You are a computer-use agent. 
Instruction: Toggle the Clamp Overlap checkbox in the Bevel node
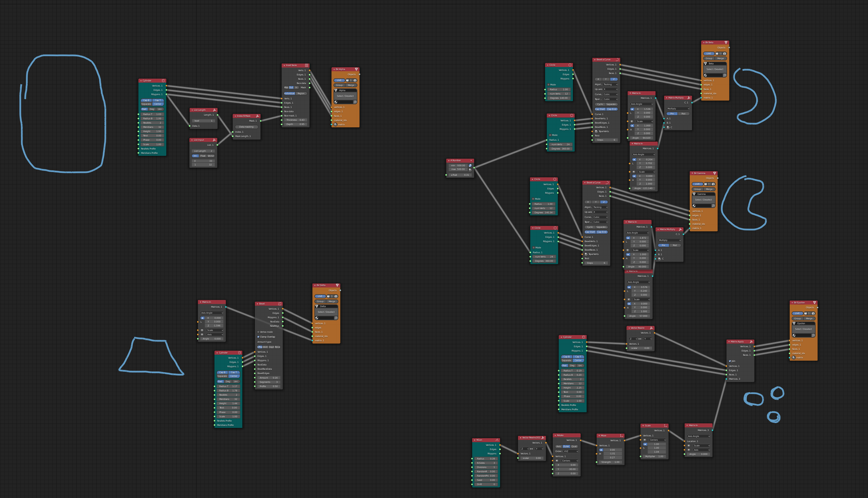point(259,337)
